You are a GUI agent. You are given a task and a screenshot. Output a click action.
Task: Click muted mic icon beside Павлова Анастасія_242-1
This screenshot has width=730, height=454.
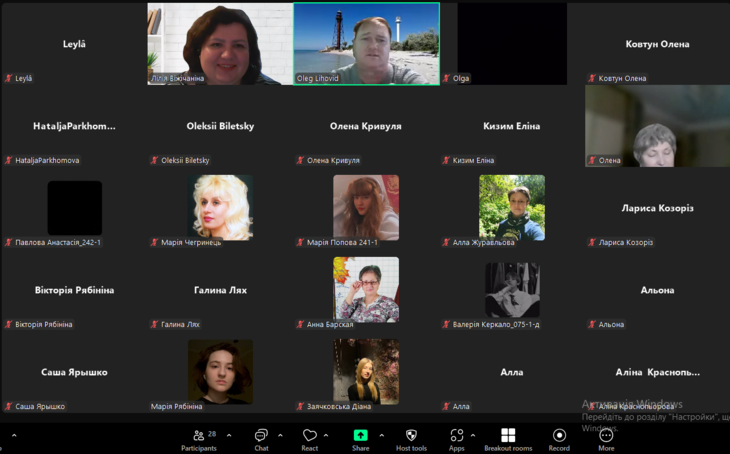pyautogui.click(x=8, y=242)
